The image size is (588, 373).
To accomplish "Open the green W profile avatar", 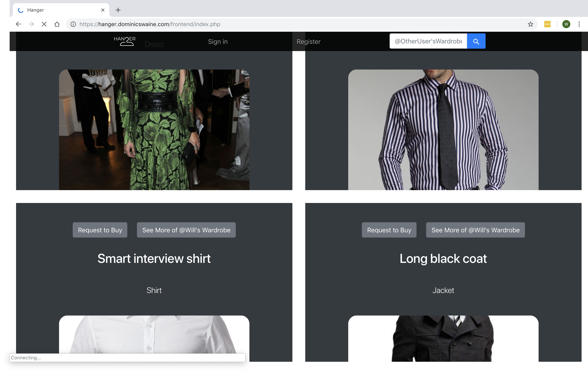I will [566, 24].
